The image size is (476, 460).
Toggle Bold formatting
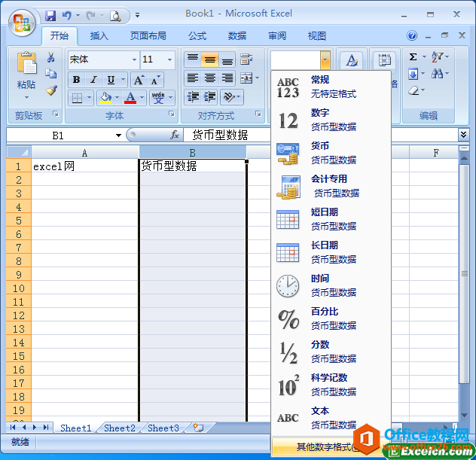[x=77, y=80]
